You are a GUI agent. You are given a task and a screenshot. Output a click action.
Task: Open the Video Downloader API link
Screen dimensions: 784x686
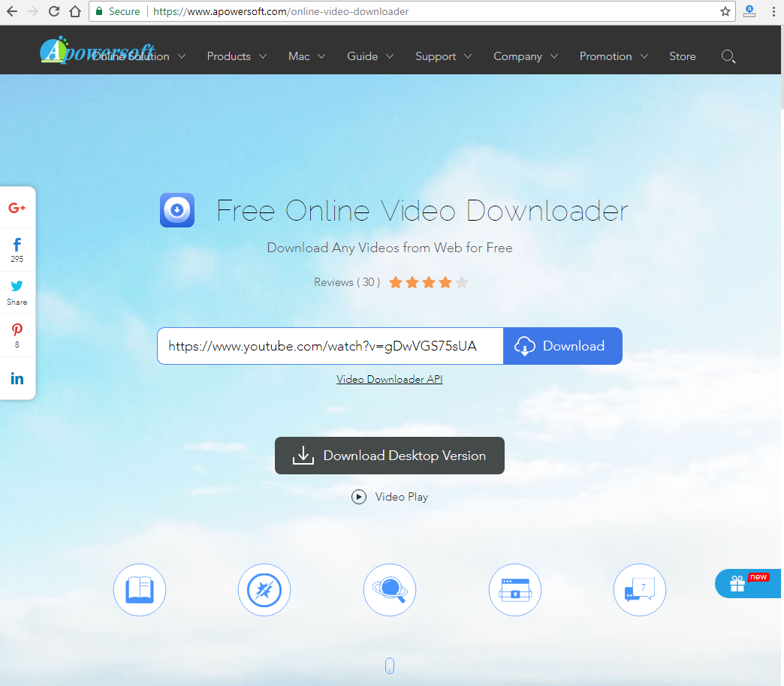tap(389, 380)
